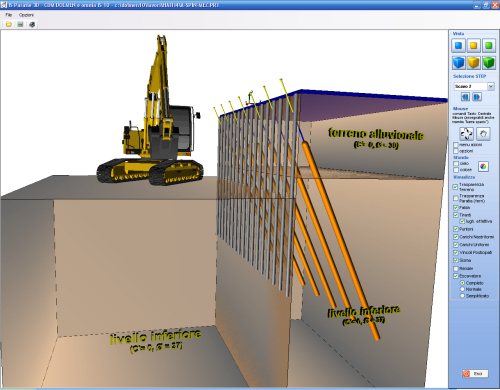The image size is (500, 390).
Task: Go to the previous step arrow
Action: pos(465,97)
